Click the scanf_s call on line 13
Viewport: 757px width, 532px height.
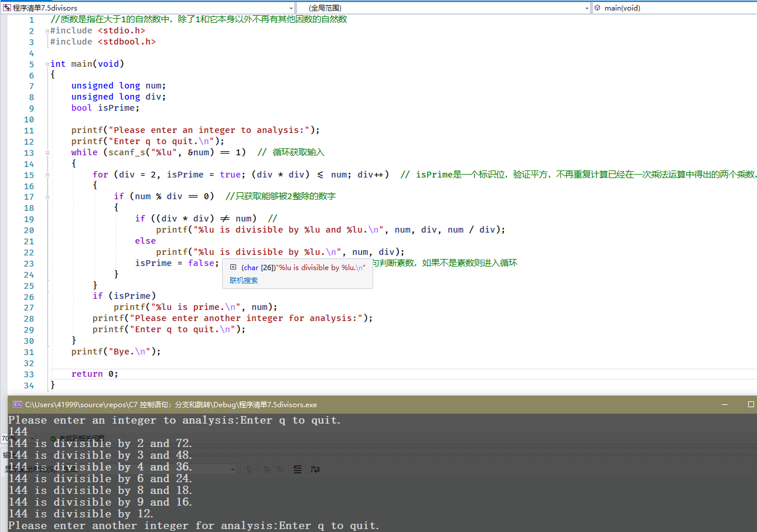[x=178, y=152]
